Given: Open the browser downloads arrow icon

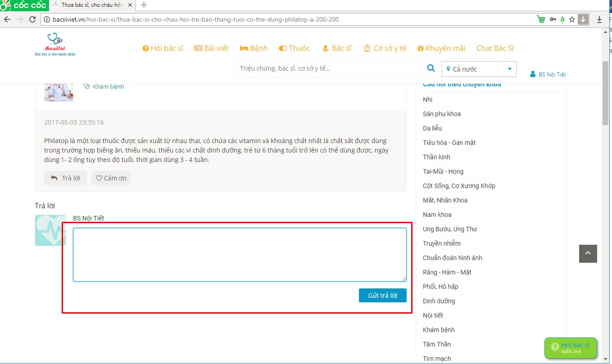Looking at the screenshot, I should click(599, 19).
